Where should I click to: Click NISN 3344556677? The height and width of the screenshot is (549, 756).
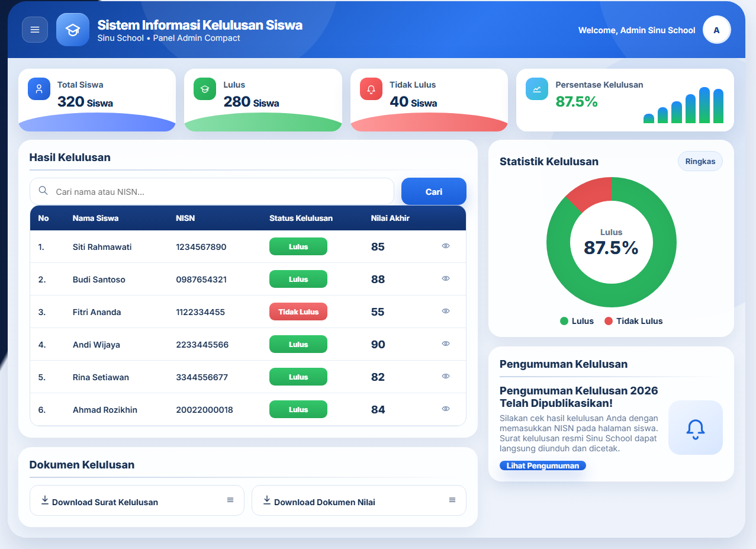point(201,377)
